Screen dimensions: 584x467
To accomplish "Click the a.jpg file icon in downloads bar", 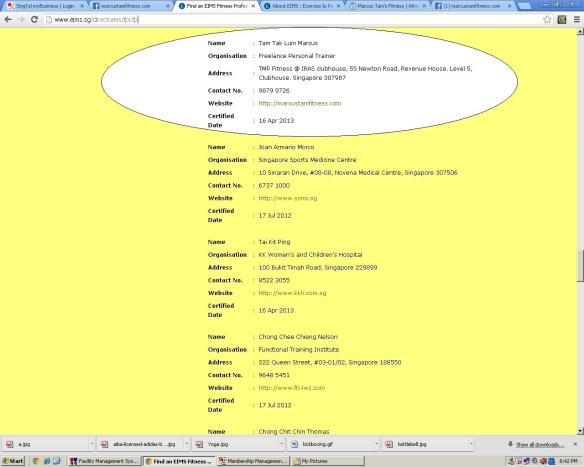I will (x=10, y=444).
